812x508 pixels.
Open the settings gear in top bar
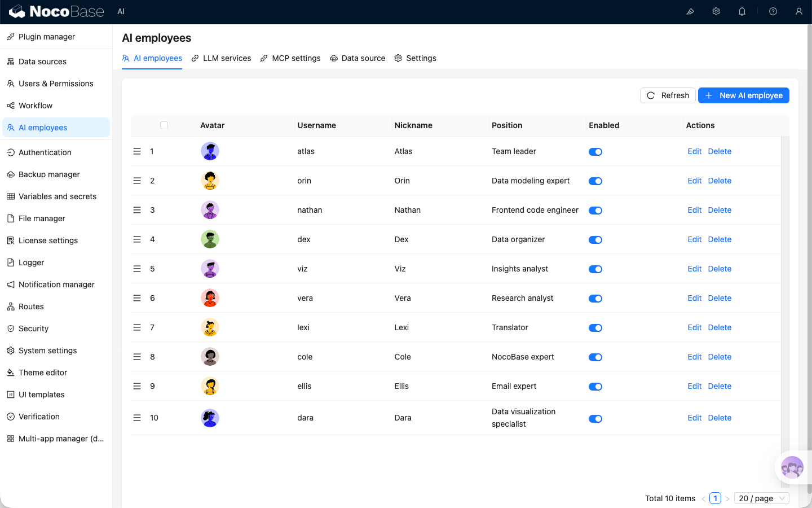(x=716, y=11)
